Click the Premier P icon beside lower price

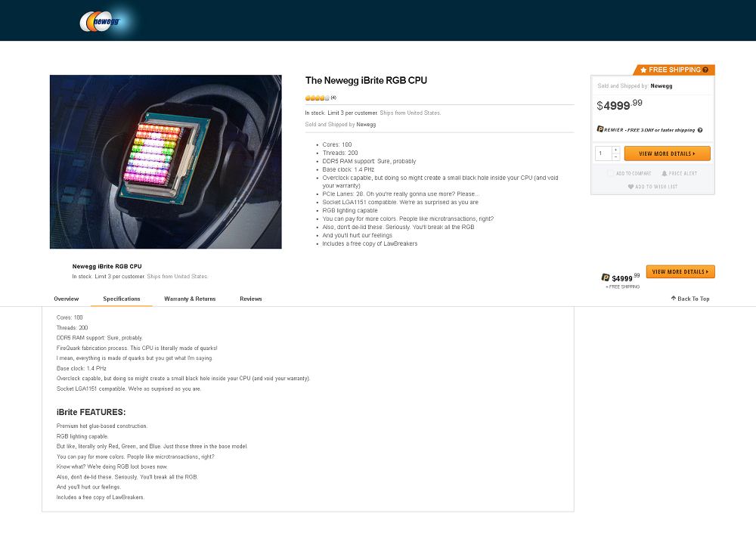coord(606,277)
